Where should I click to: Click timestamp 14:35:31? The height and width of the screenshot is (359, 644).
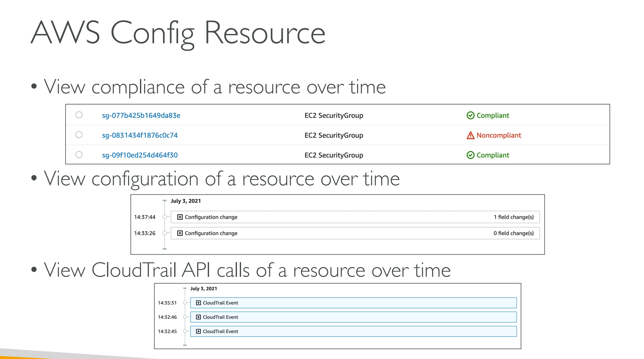pyautogui.click(x=167, y=303)
